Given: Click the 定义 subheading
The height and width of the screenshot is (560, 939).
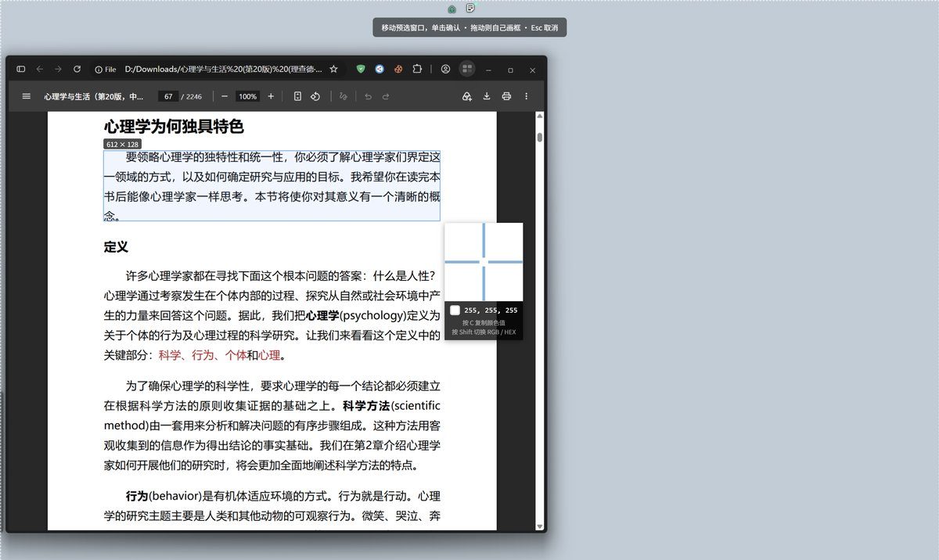Looking at the screenshot, I should click(116, 247).
